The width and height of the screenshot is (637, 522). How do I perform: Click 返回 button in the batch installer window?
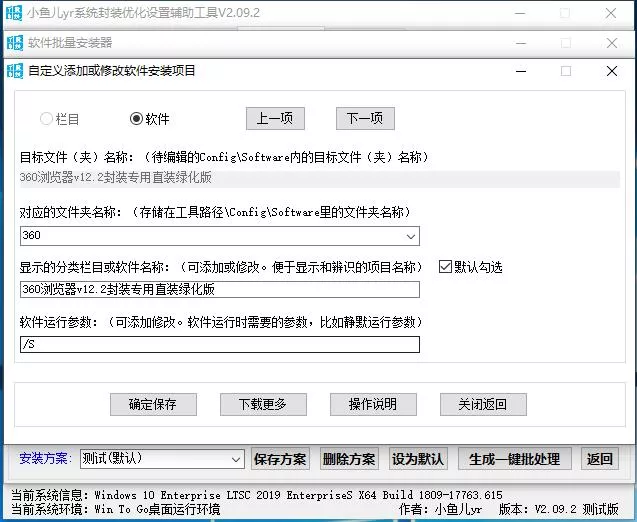[600, 459]
